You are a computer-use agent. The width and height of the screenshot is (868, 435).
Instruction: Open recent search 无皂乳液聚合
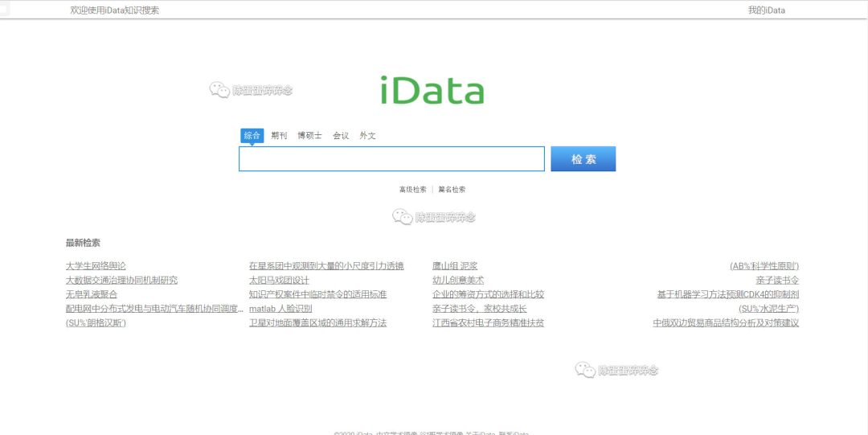[92, 294]
